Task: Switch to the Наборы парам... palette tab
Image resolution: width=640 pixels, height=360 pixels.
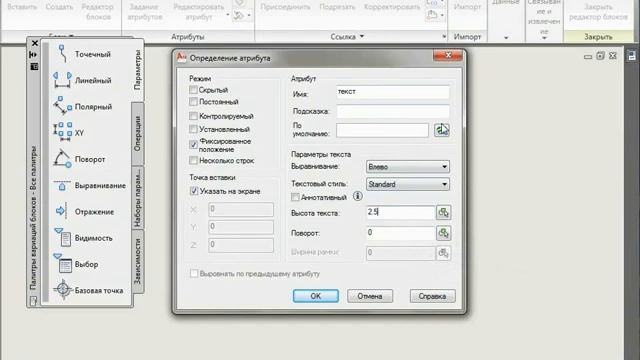Action: tap(138, 197)
